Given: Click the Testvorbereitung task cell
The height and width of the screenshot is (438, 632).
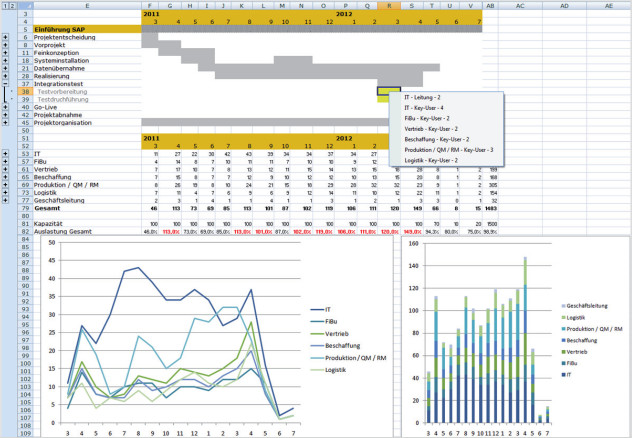Looking at the screenshot, I should (x=62, y=91).
